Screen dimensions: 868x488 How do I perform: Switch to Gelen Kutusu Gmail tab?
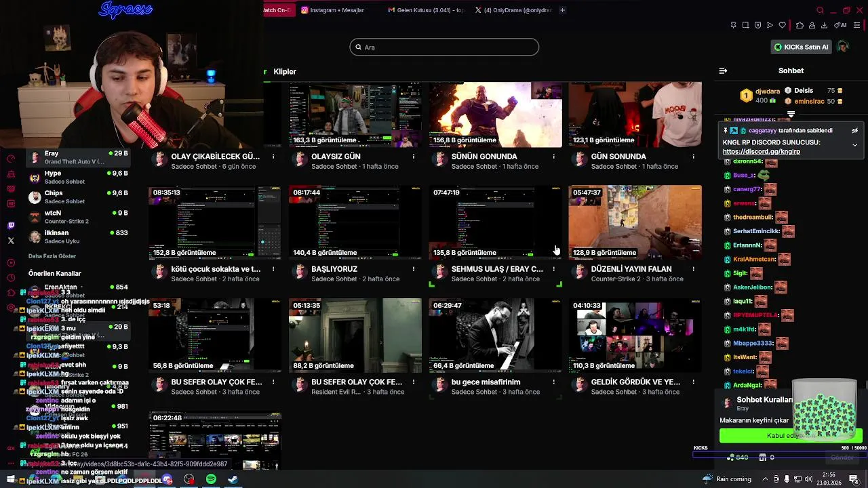click(x=426, y=10)
